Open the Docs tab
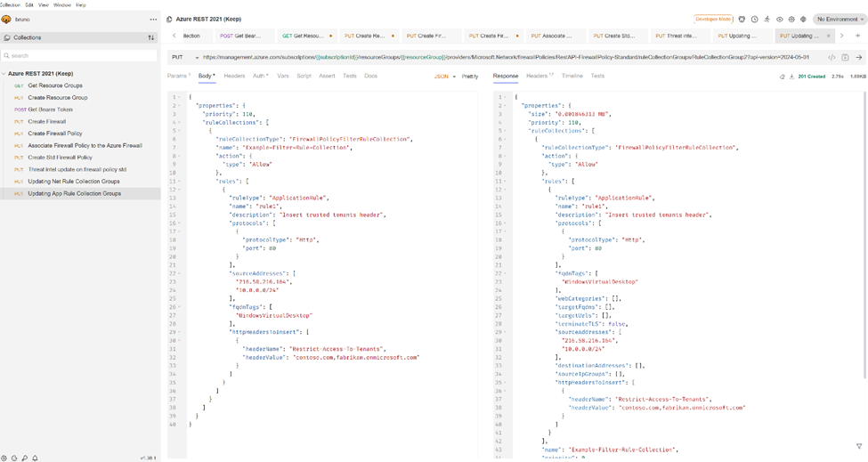868x462 pixels. coord(370,77)
